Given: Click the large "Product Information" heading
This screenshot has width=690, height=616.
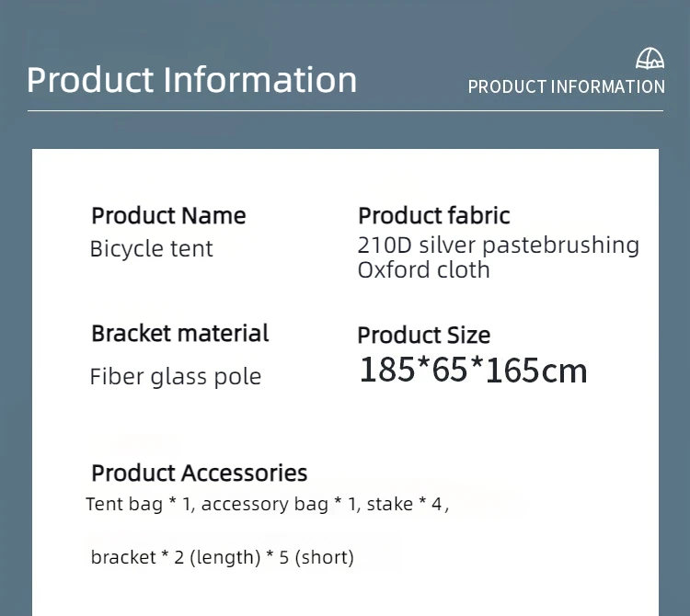Looking at the screenshot, I should click(191, 80).
